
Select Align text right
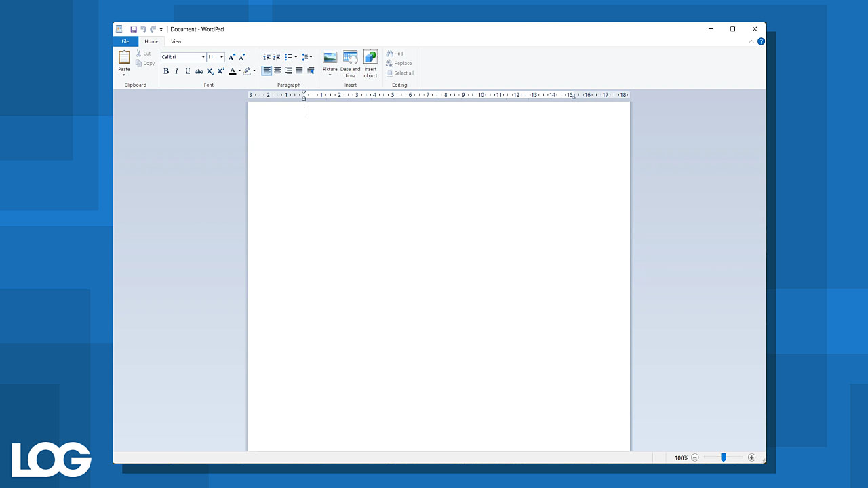[x=288, y=70]
